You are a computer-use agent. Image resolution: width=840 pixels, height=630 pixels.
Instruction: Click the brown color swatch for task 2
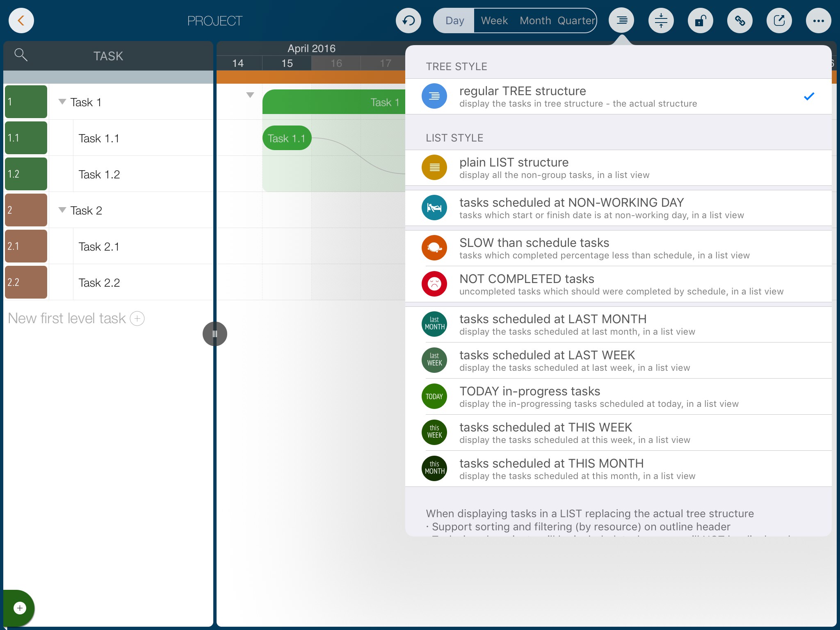tap(26, 210)
